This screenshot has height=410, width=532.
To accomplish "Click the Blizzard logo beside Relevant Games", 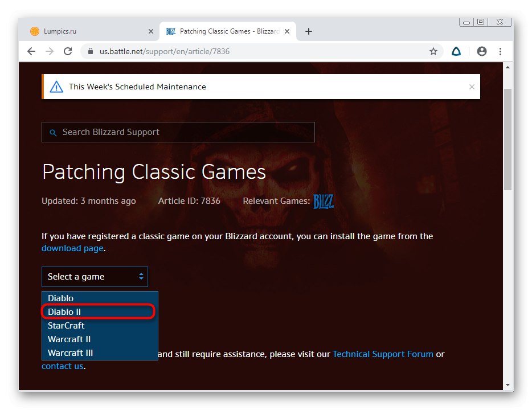I will coord(324,202).
